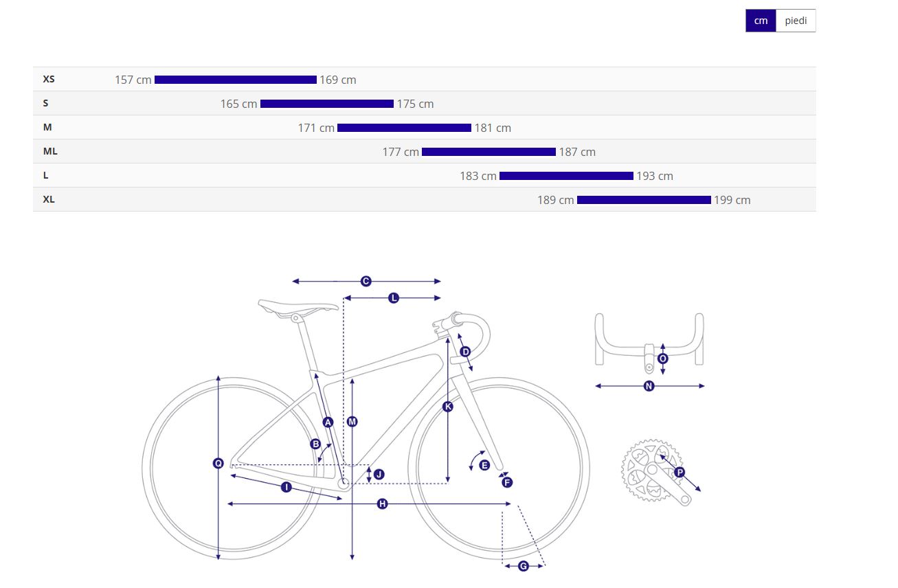Screen dimensions: 898x588
Task: Click the XS size height bar
Action: 236,80
